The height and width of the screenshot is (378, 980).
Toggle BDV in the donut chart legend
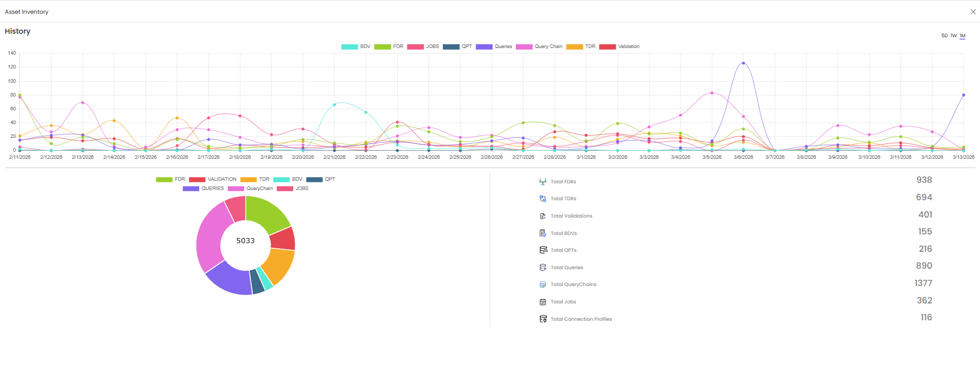tap(288, 179)
